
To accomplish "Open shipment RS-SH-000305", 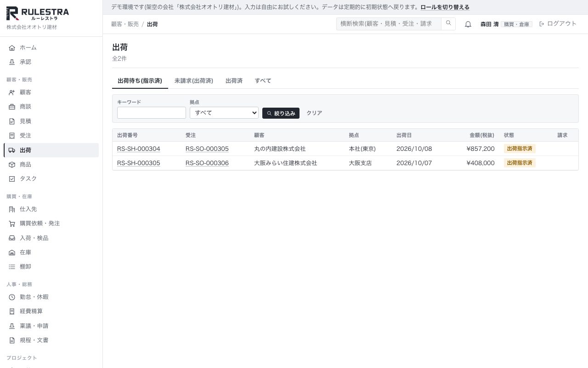I will click(139, 163).
